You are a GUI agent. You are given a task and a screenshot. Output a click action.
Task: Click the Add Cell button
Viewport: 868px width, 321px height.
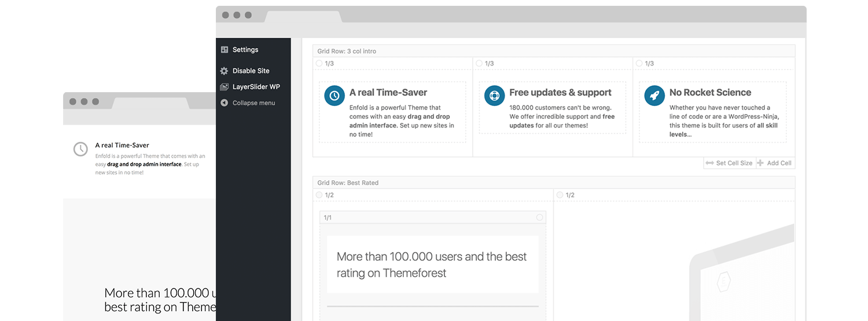774,163
